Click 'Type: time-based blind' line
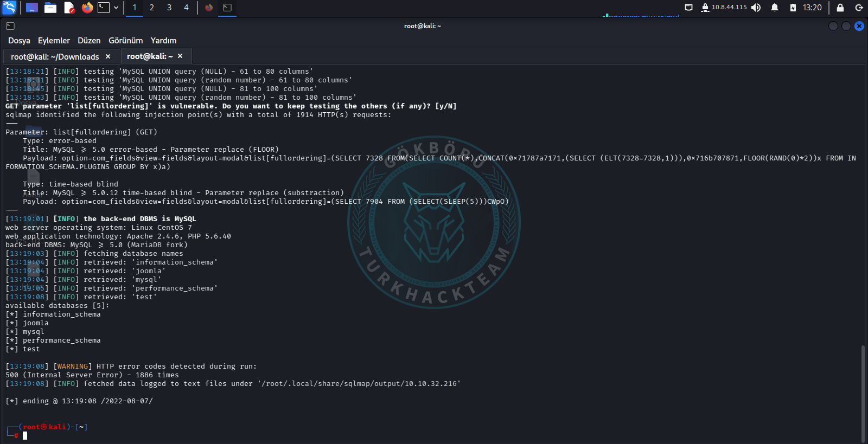This screenshot has height=444, width=868. [x=71, y=184]
